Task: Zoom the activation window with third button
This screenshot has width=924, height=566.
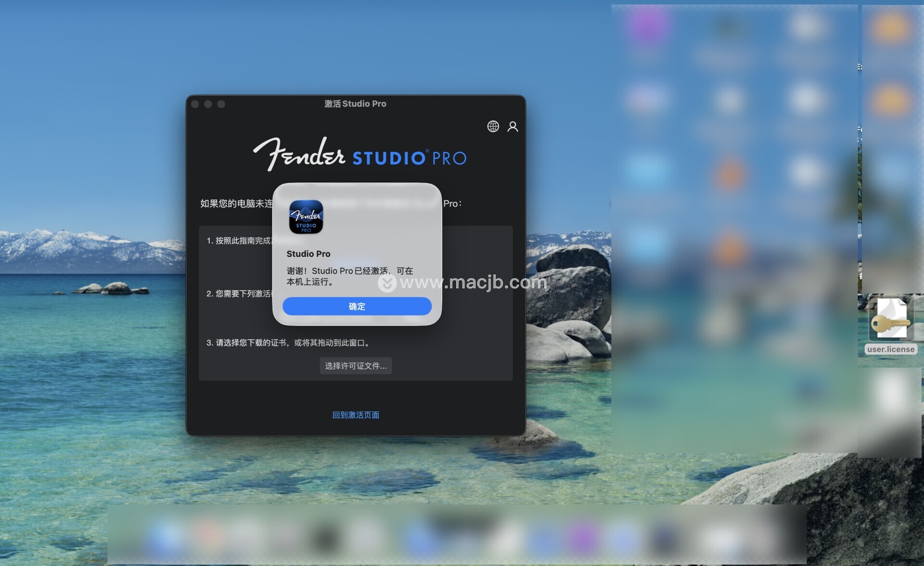Action: (x=221, y=104)
